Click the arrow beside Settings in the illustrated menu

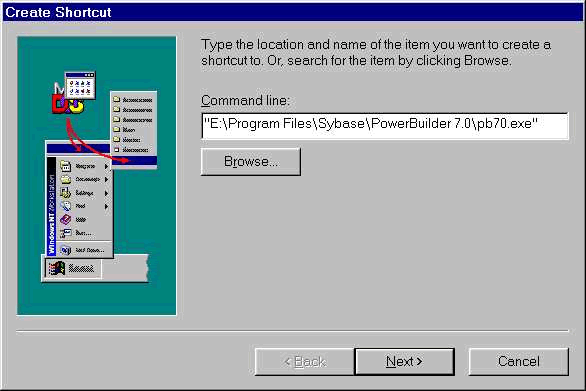[x=106, y=193]
